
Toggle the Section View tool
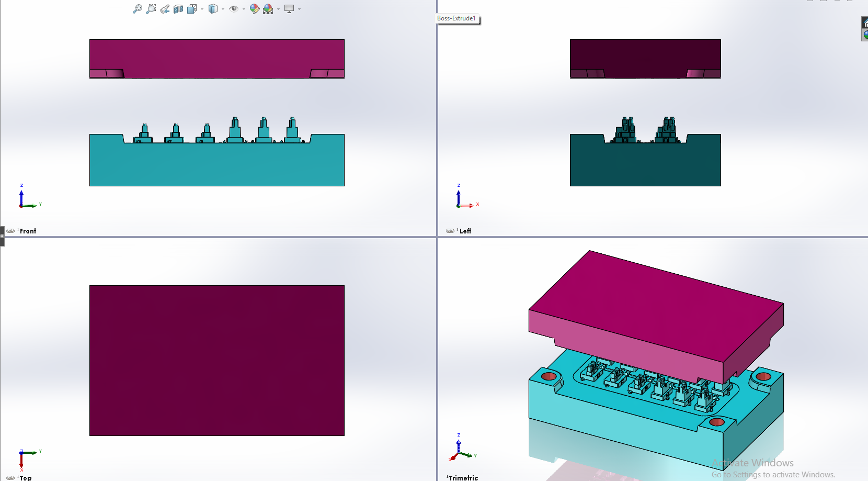[178, 9]
